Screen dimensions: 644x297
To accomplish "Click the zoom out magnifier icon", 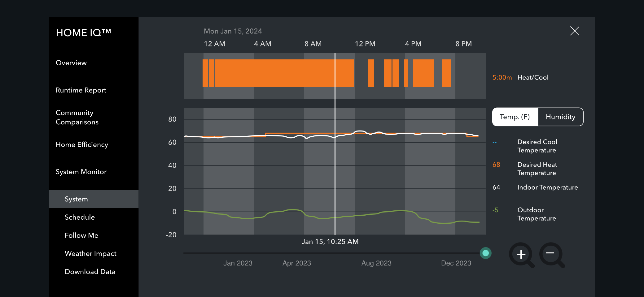I will point(551,254).
